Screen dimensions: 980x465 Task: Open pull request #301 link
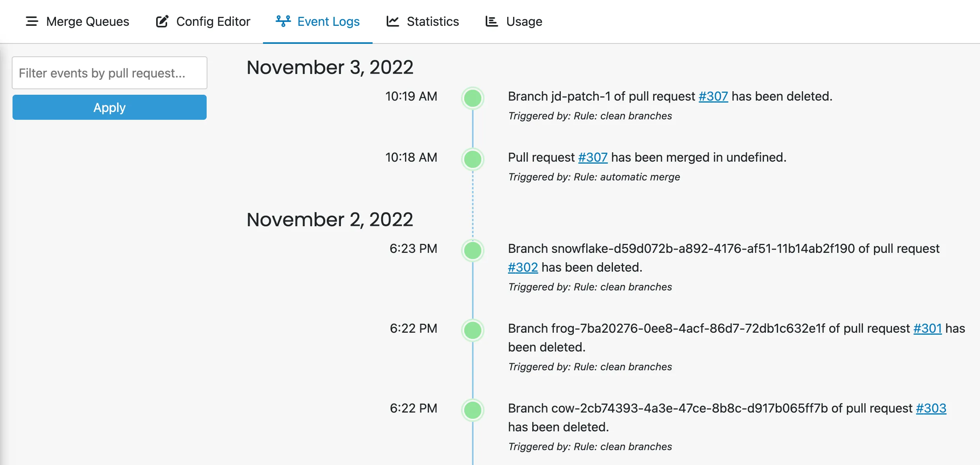point(927,328)
